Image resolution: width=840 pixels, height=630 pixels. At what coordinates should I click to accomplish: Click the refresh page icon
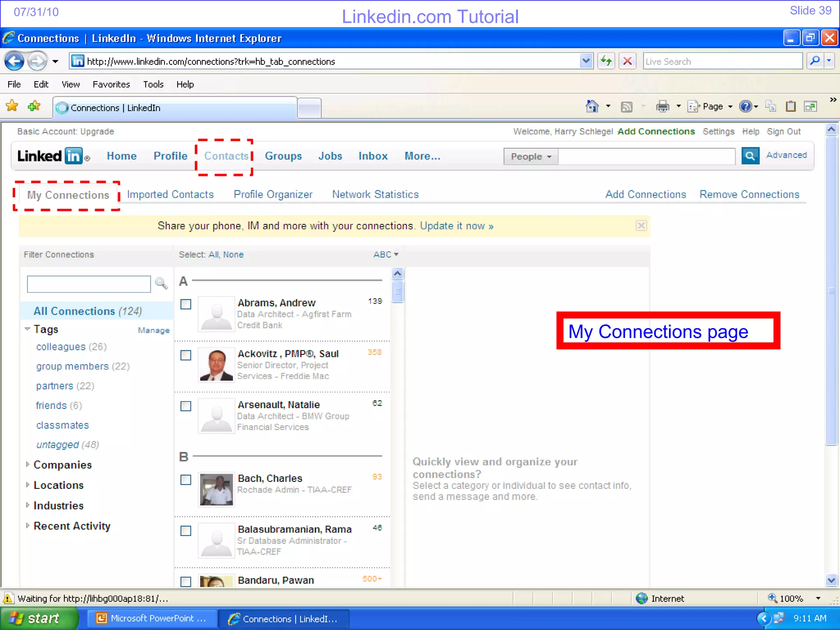(x=606, y=62)
